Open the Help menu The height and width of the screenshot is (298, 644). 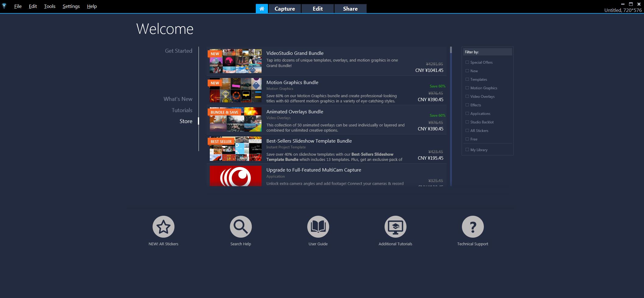[92, 6]
